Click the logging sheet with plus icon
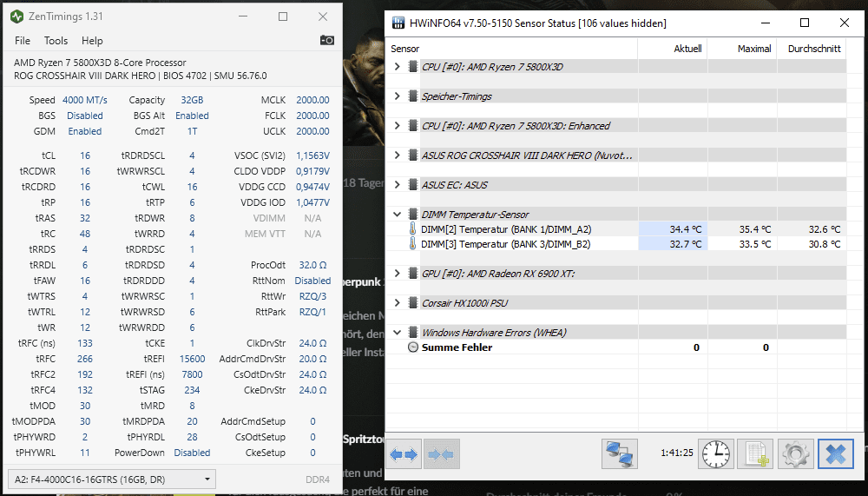This screenshot has height=496, width=868. 756,454
